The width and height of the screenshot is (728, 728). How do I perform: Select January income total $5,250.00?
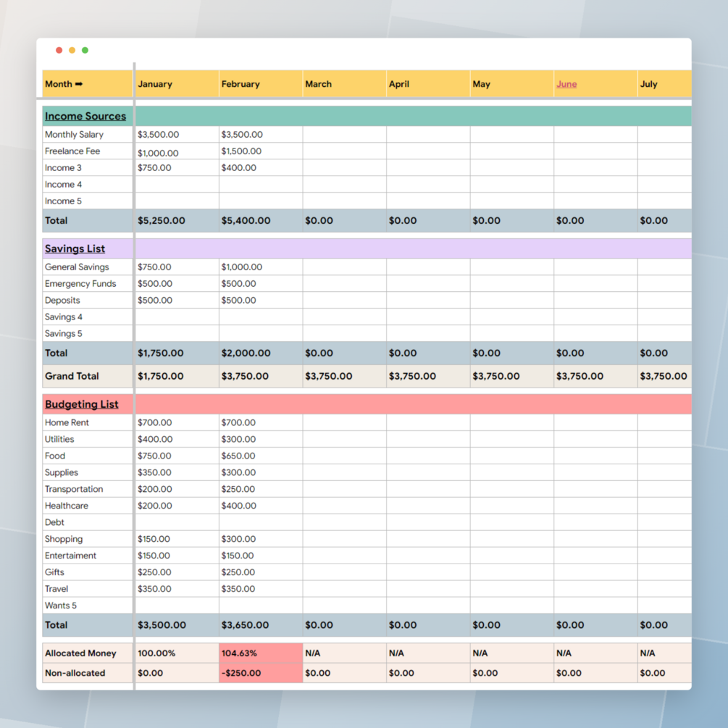177,220
